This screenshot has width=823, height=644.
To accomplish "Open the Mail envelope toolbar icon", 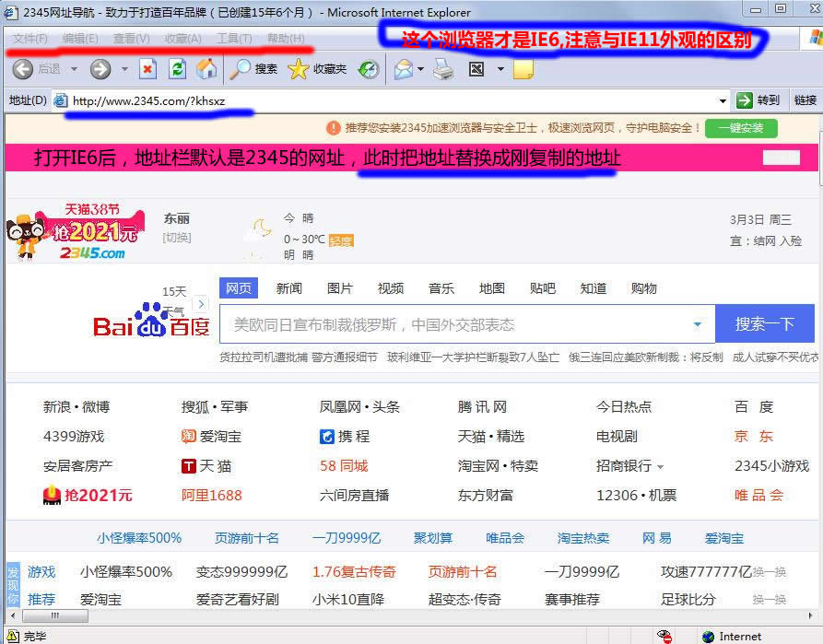I will pyautogui.click(x=403, y=69).
